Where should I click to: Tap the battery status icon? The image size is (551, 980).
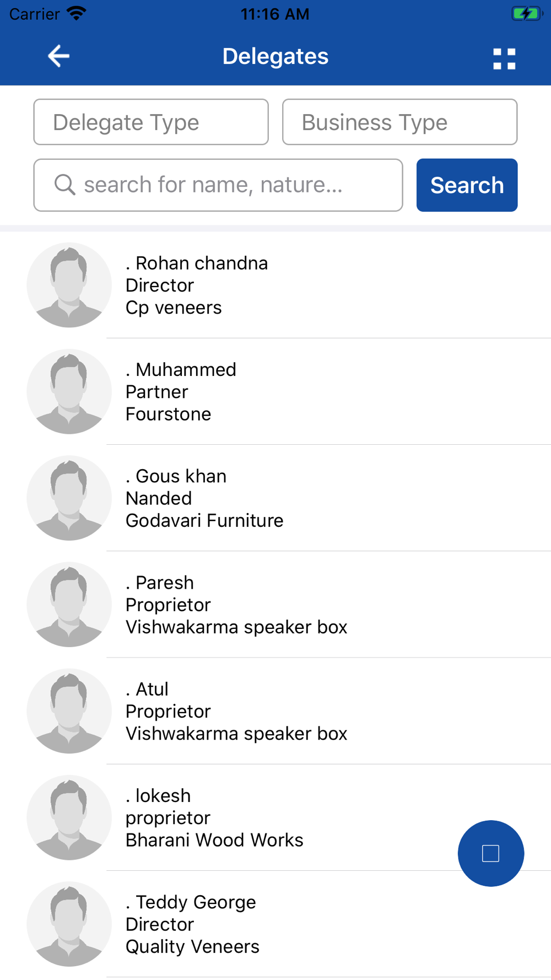click(x=527, y=14)
